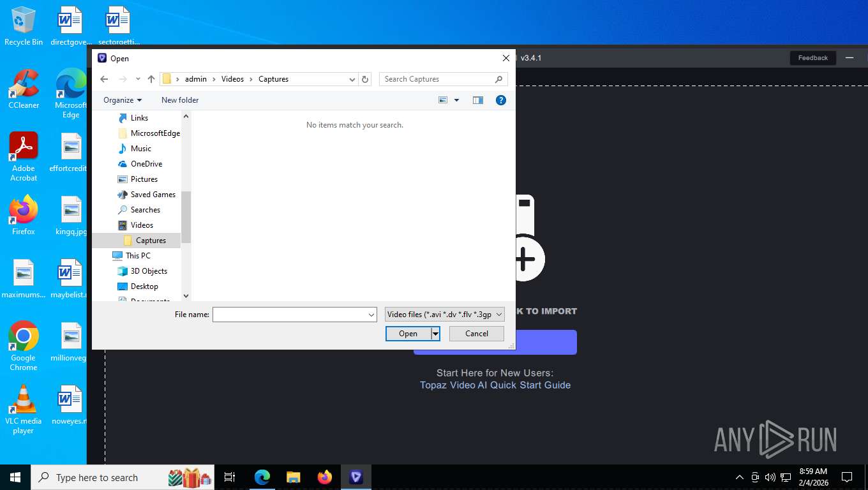Click Videos in the address path

click(232, 79)
